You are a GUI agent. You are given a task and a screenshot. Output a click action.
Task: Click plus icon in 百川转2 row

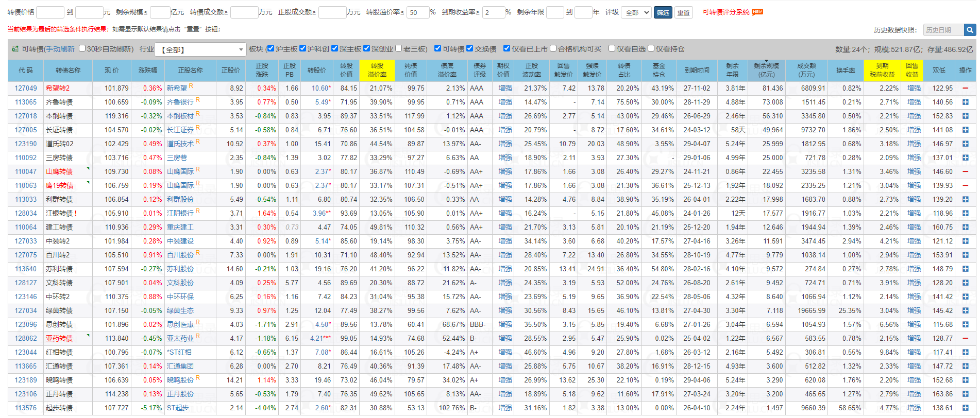(965, 255)
